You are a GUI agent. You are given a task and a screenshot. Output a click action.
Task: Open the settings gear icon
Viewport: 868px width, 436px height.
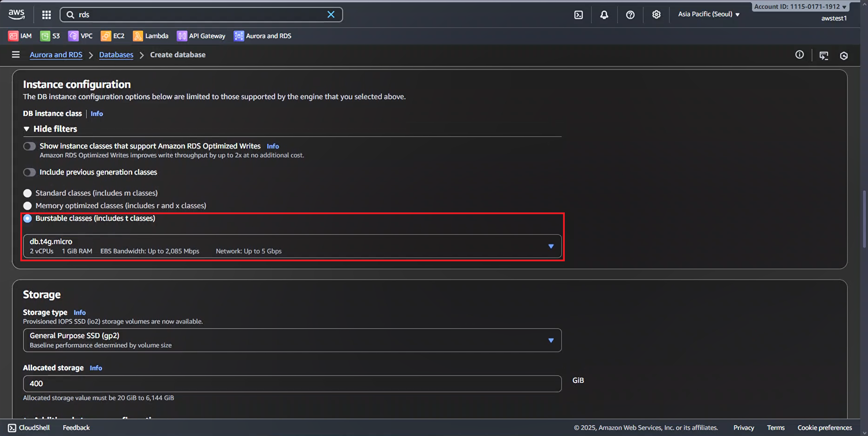[x=656, y=15]
